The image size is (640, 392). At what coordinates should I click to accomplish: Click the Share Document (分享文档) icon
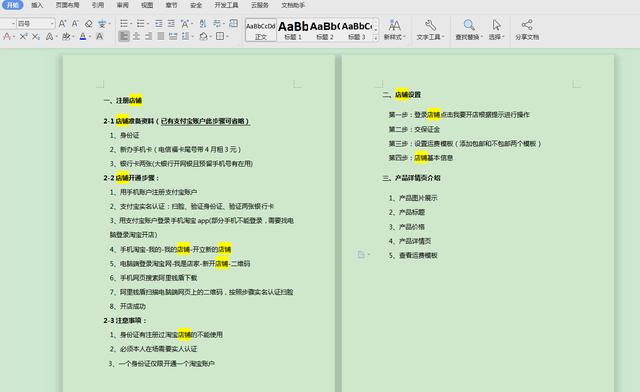click(527, 25)
